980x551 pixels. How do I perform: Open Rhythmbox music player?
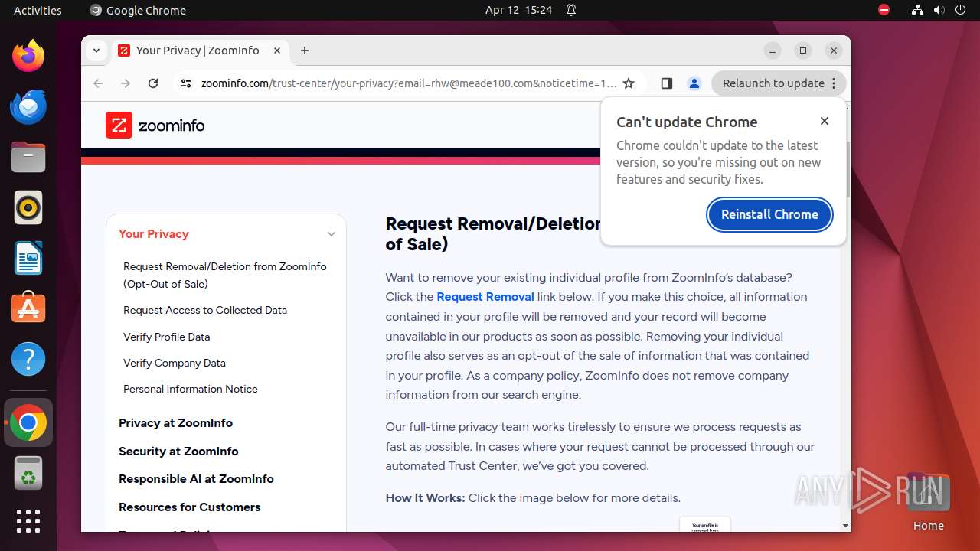tap(28, 207)
